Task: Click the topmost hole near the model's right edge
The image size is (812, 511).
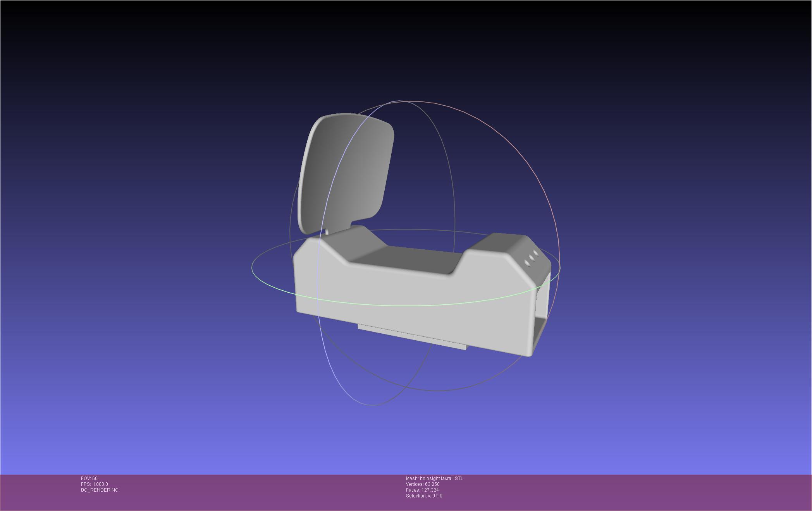Action: pyautogui.click(x=536, y=253)
